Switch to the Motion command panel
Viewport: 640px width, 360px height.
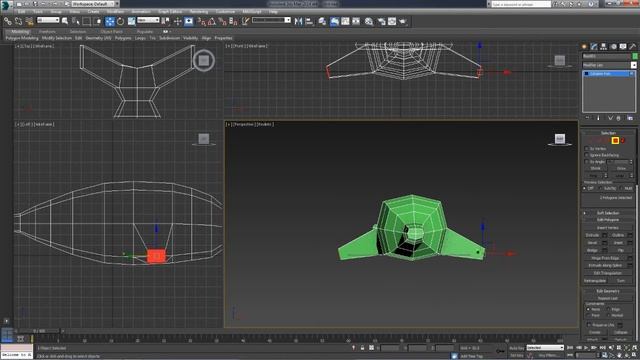(613, 47)
